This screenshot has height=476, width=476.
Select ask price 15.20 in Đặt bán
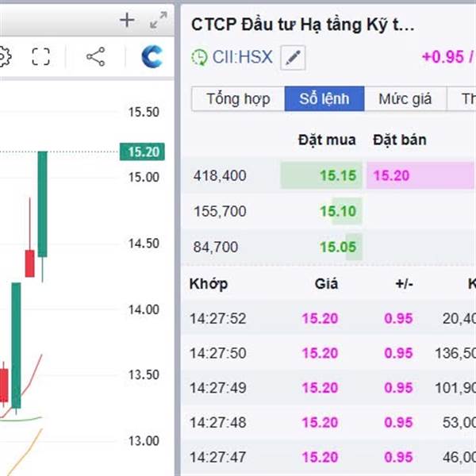pos(391,175)
